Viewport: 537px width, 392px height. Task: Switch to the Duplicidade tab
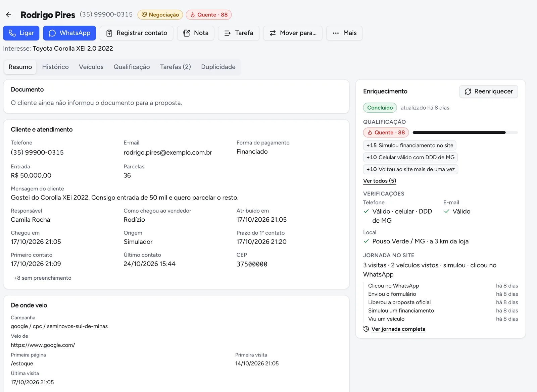[218, 67]
